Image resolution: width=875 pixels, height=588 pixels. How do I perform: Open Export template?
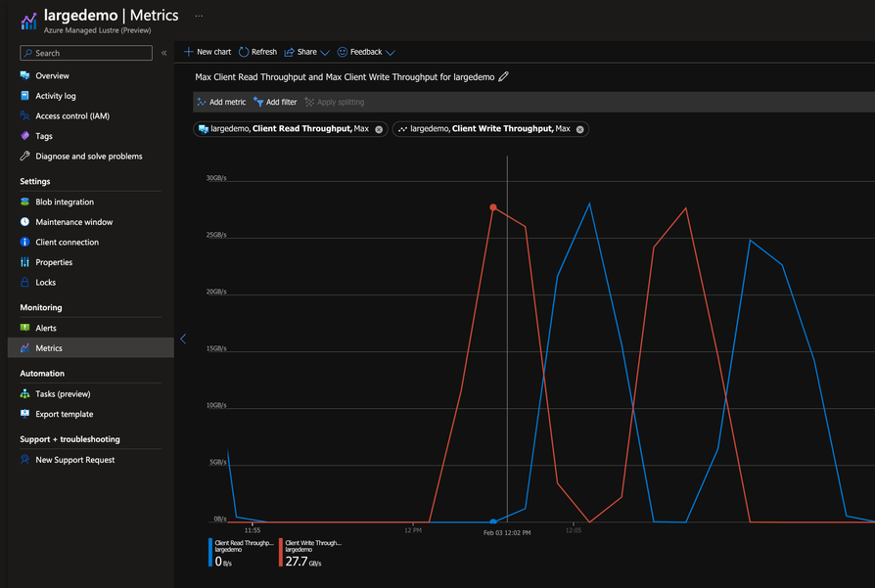coord(65,414)
